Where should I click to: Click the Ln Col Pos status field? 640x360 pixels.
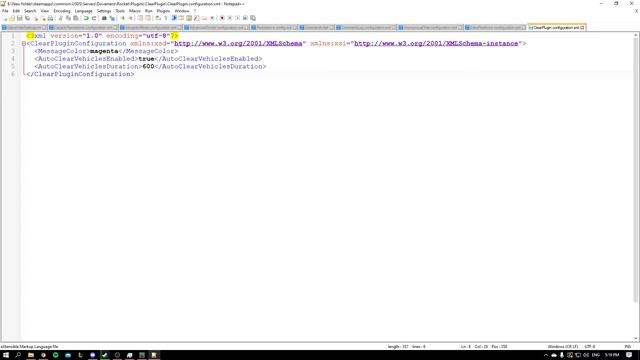click(484, 347)
